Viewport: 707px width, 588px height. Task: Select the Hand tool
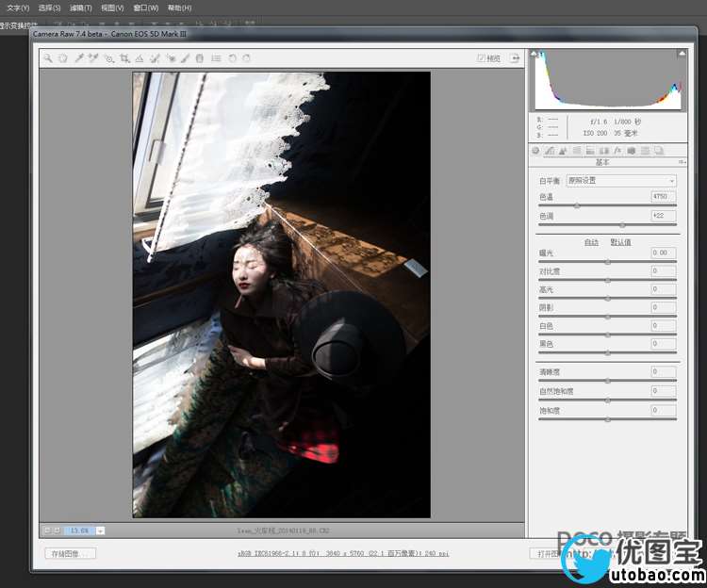pos(62,58)
